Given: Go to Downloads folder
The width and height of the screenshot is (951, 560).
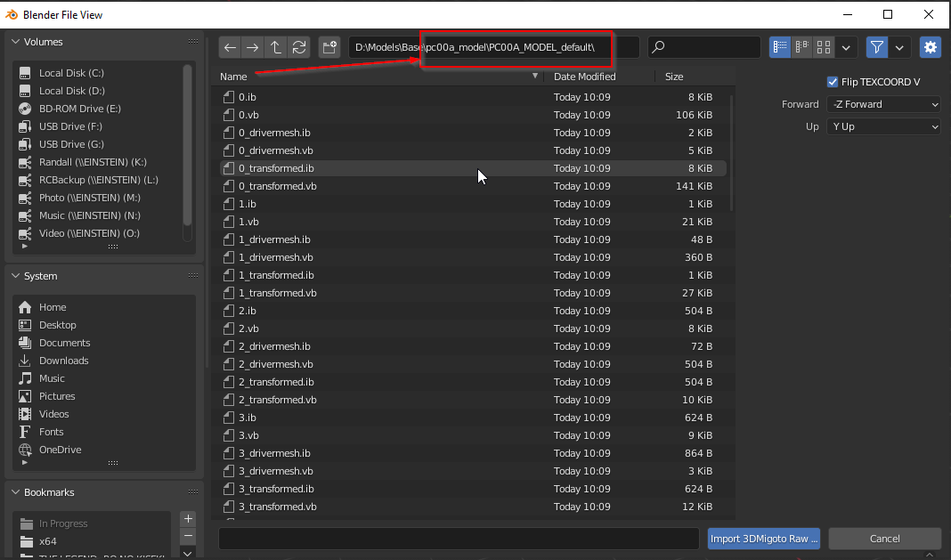Looking at the screenshot, I should click(x=103, y=361).
